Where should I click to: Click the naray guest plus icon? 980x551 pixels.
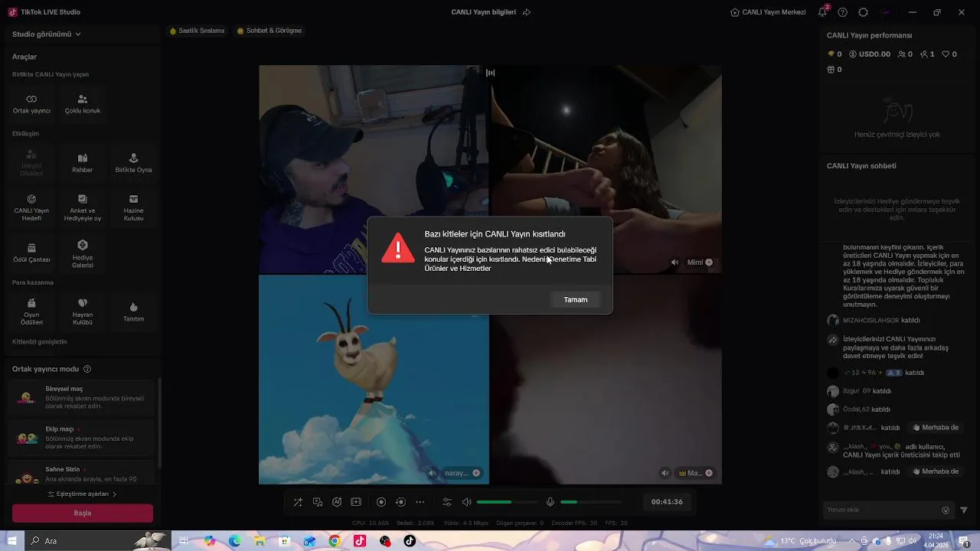476,473
